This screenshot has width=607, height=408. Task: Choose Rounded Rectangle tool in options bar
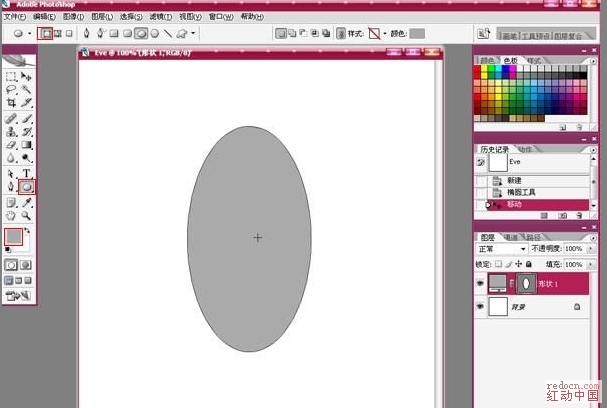click(127, 34)
